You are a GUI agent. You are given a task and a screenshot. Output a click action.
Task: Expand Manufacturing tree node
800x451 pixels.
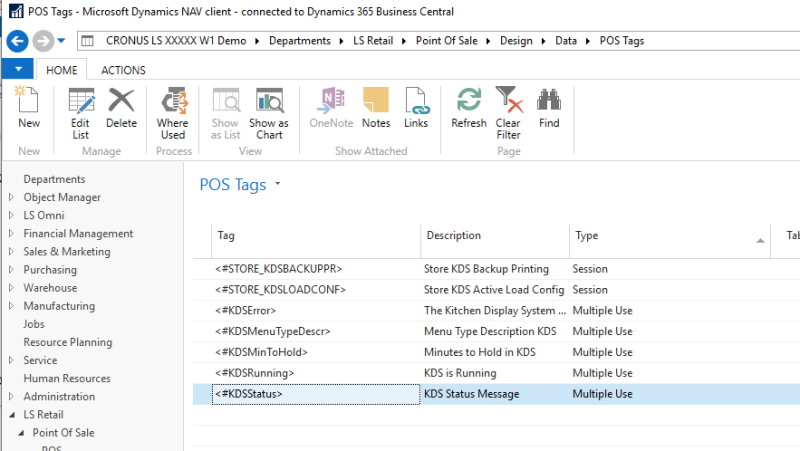tap(11, 306)
